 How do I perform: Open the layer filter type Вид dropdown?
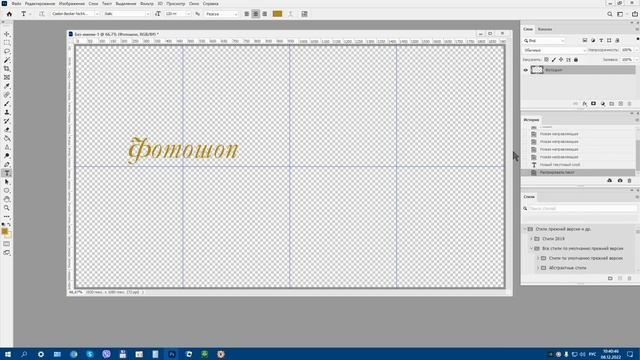point(544,41)
